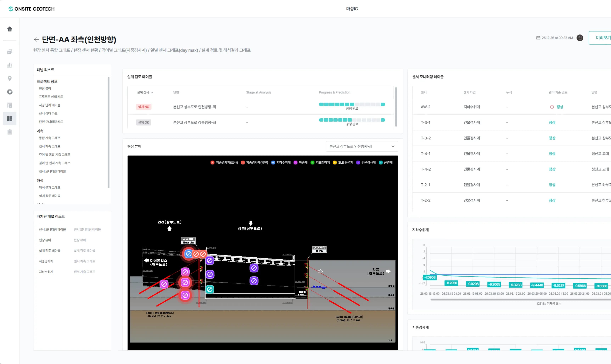
Task: Expand the 설계 상세 column chevron
Action: coord(152,92)
